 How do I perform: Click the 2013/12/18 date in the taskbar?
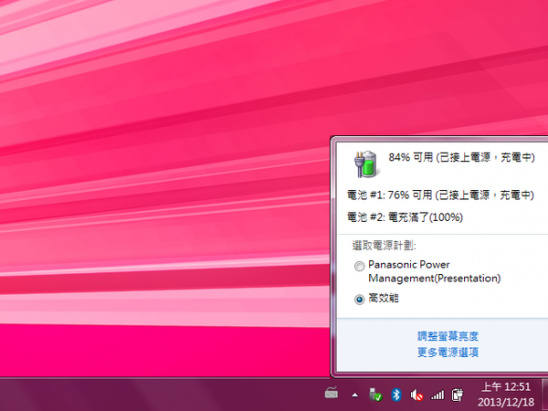(x=506, y=402)
